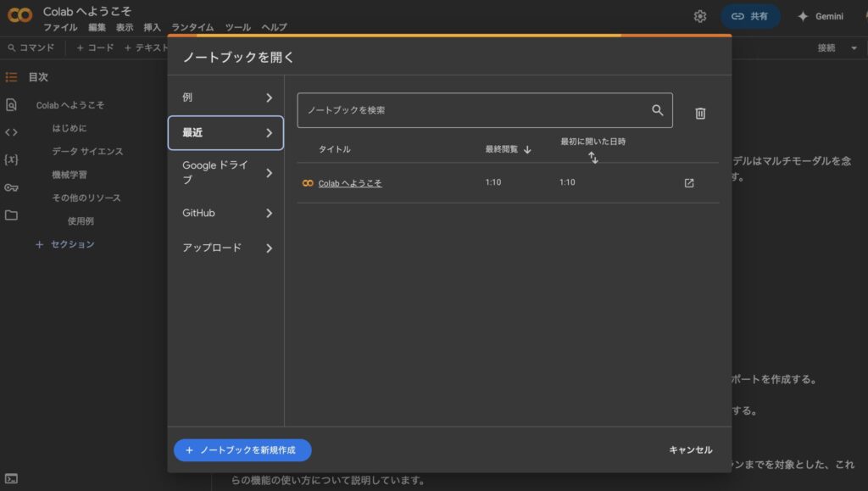Open the ランタイム menu
868x491 pixels.
pos(192,27)
